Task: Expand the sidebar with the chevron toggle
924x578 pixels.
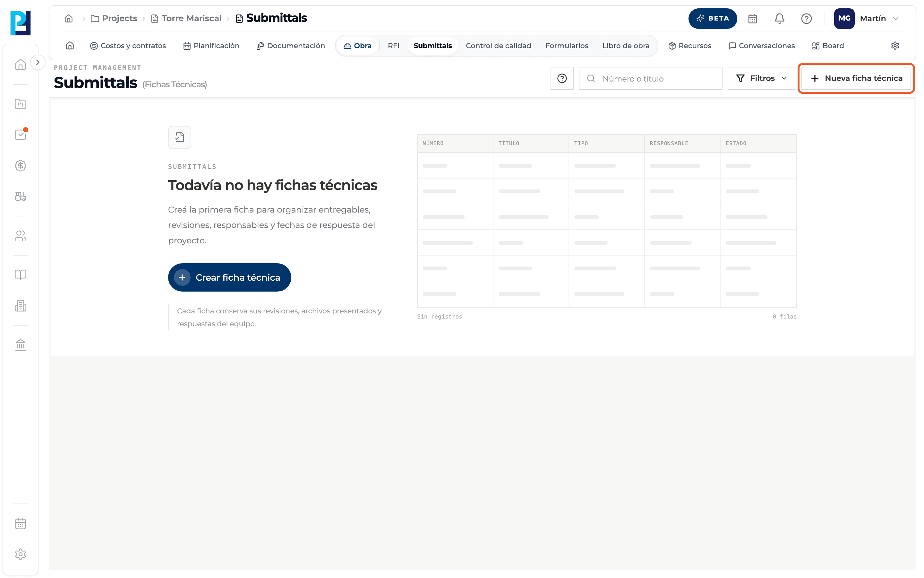Action: [38, 62]
